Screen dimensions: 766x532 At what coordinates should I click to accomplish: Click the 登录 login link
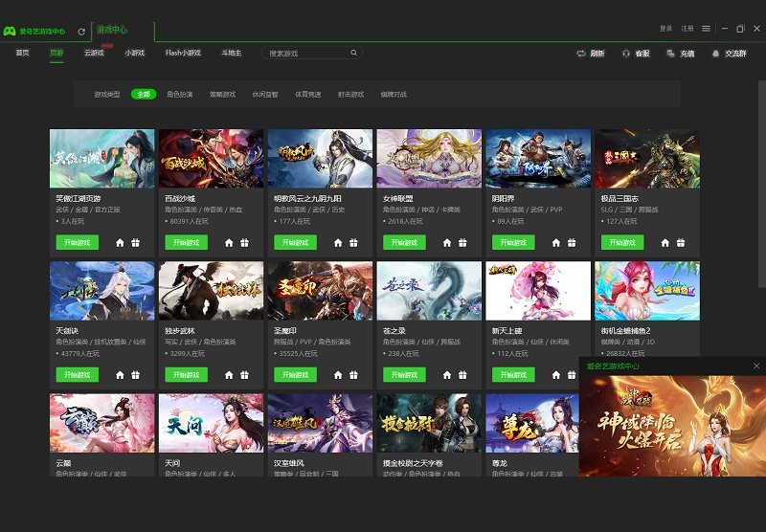665,29
